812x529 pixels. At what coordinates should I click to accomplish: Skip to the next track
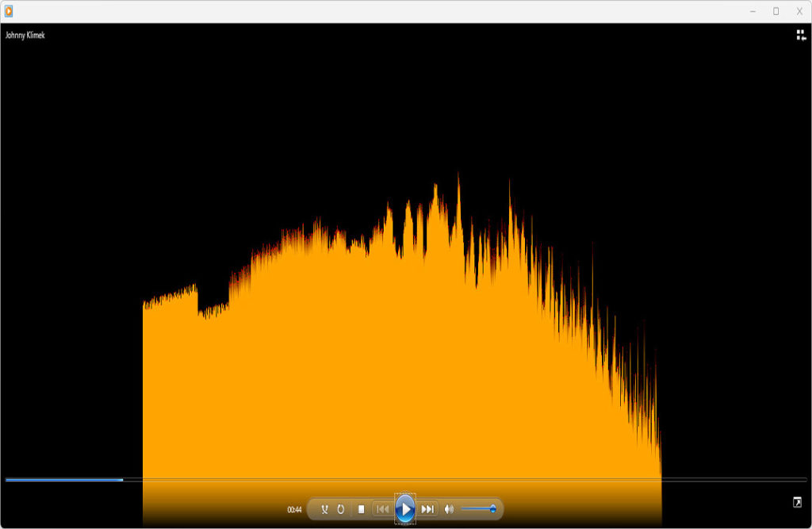pos(427,509)
